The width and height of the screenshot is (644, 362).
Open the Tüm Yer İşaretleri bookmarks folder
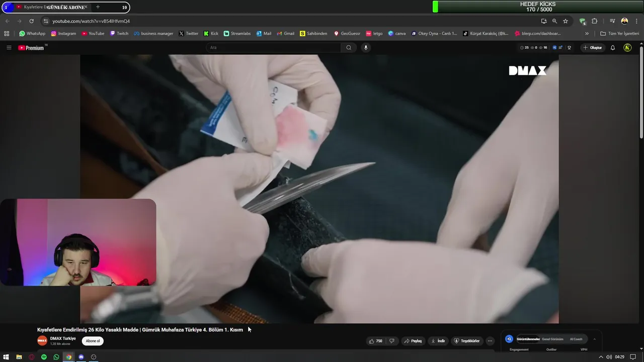620,34
